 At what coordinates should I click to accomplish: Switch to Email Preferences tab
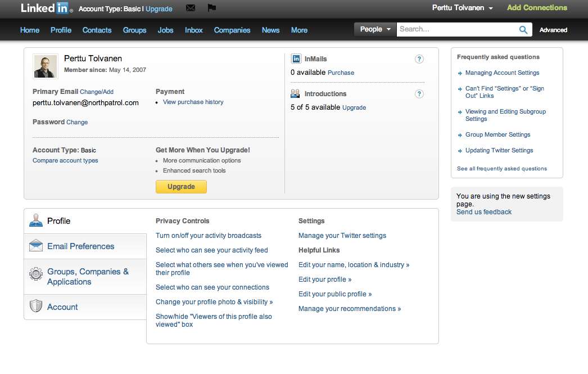tap(85, 246)
